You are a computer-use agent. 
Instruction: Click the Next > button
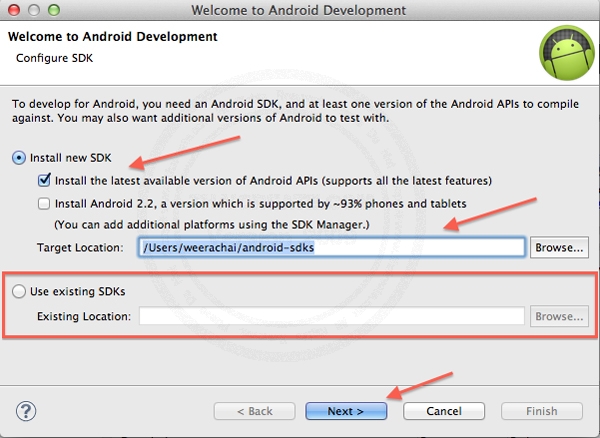point(346,411)
